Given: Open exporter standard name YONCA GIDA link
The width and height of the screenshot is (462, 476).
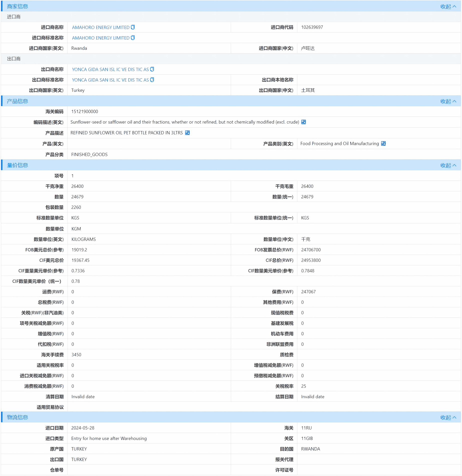Looking at the screenshot, I should [110, 80].
